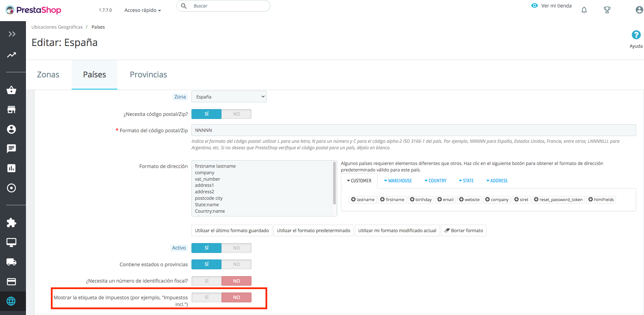This screenshot has width=644, height=315.
Task: Open Customer Service chat icon in sidebar
Action: tap(11, 149)
